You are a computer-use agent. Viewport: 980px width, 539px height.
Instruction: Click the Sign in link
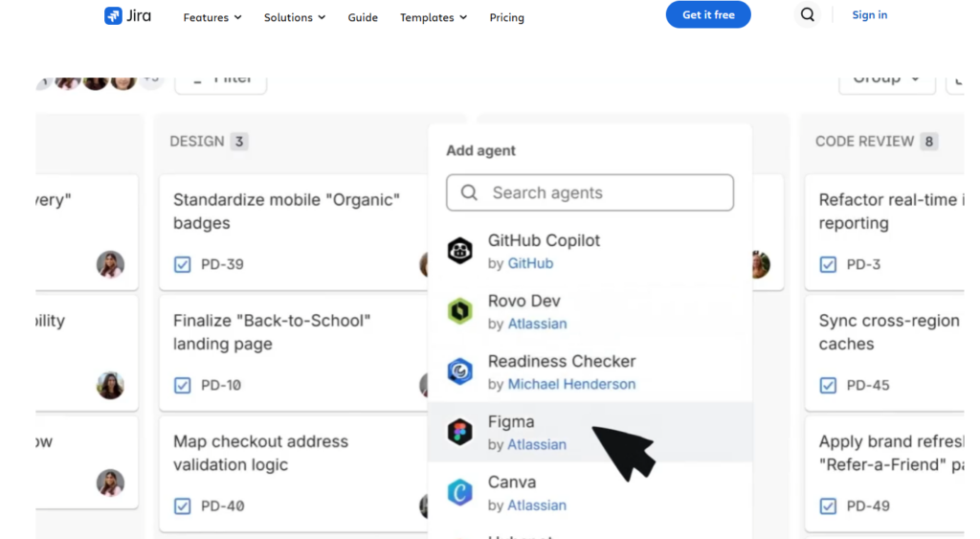[869, 15]
